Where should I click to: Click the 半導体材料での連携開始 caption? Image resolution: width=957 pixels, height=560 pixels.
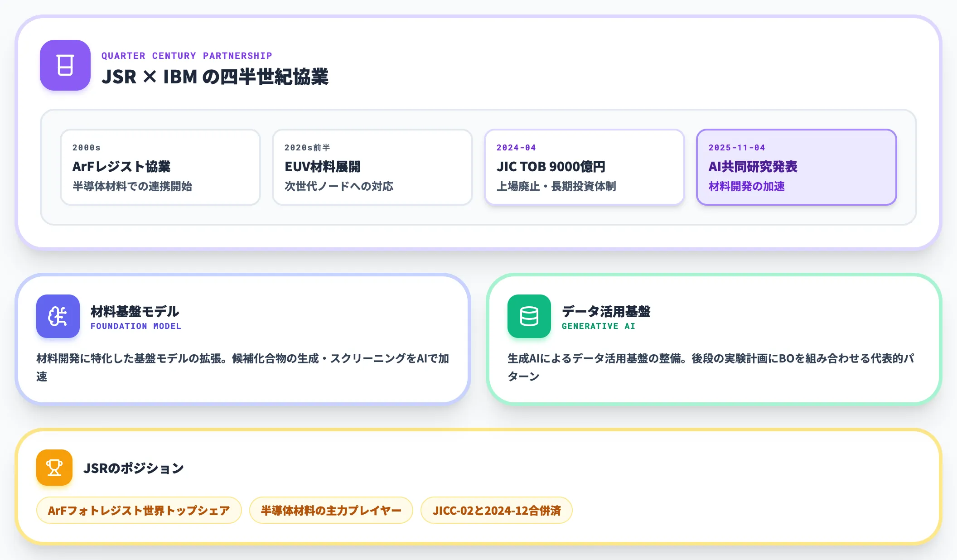[132, 186]
